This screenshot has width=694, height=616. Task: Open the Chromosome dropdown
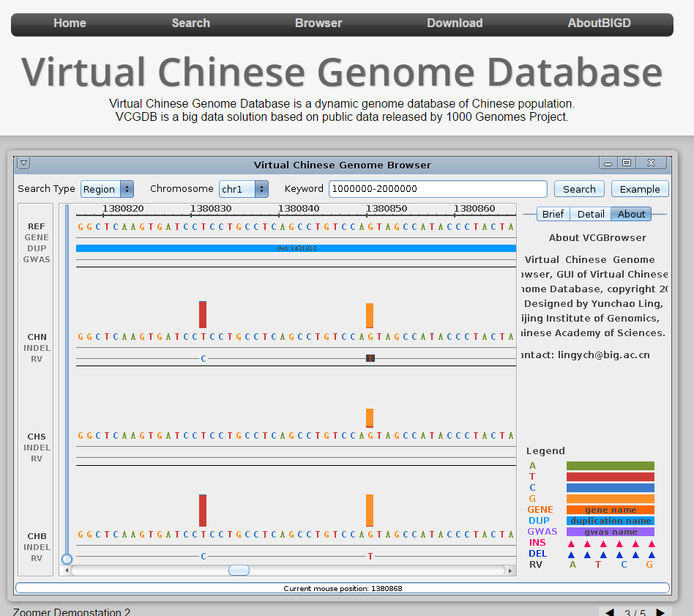pos(244,189)
